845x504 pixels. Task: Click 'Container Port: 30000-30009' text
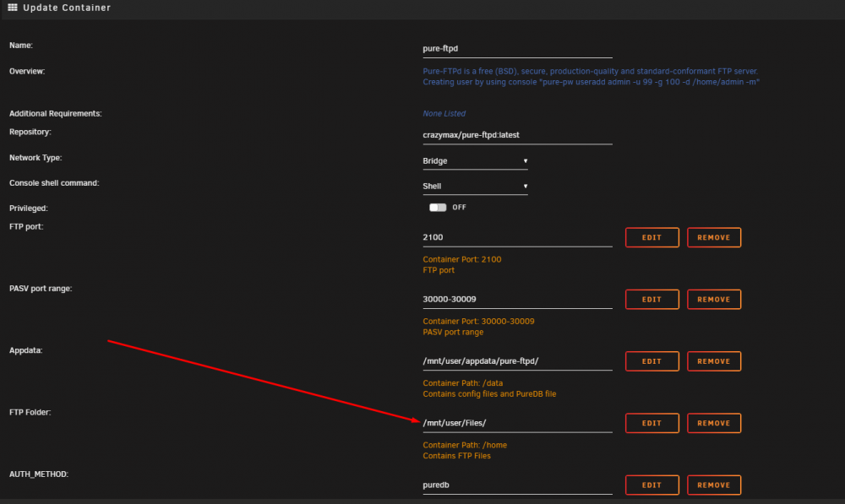coord(478,322)
